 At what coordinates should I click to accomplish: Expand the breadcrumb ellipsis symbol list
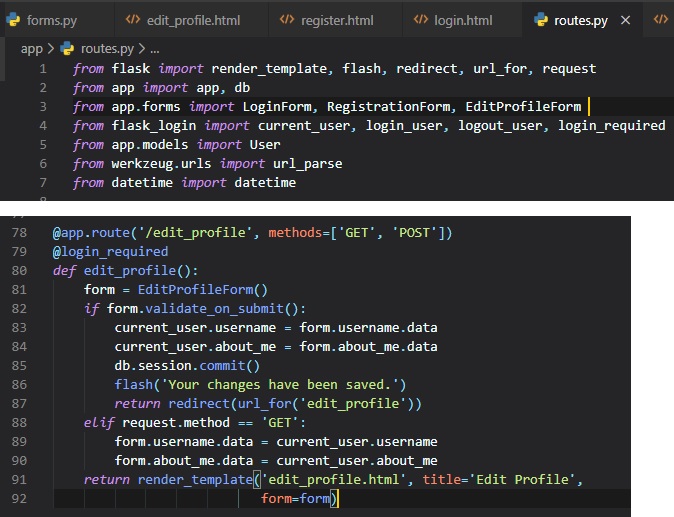(154, 48)
